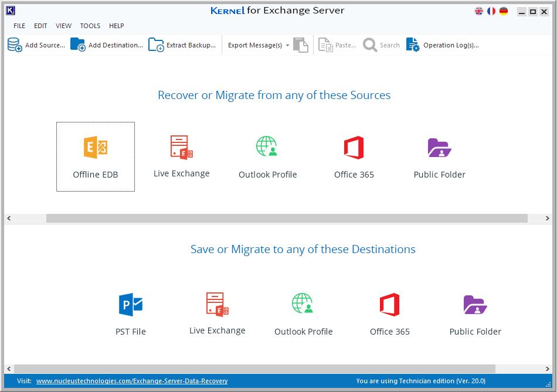Click the destinations scrollbar right arrow

click(548, 369)
